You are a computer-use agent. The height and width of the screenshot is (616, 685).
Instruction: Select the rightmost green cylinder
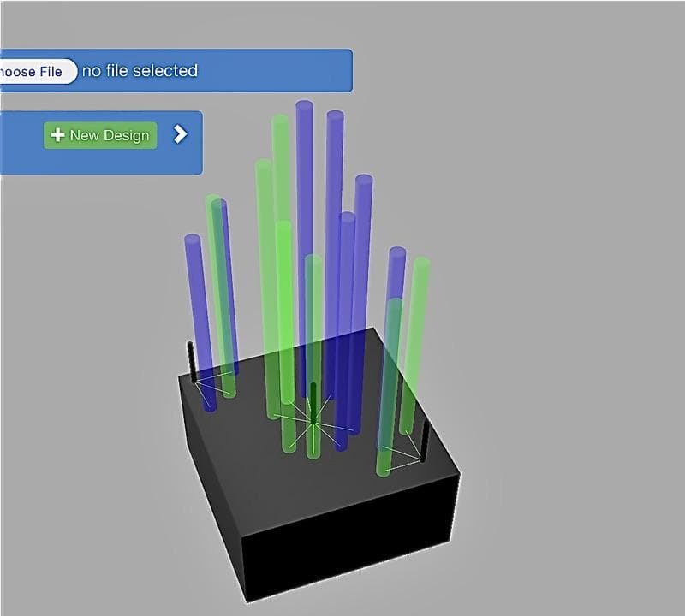(415, 345)
